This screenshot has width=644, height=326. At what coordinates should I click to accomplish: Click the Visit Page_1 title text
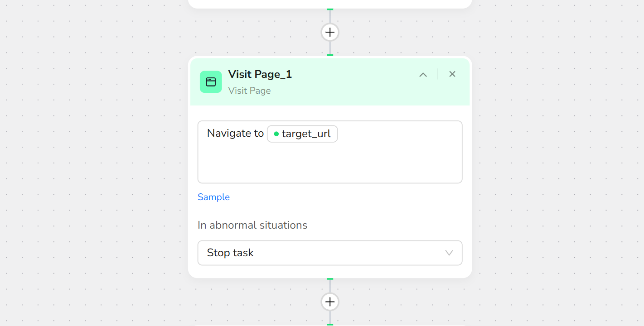coord(260,74)
